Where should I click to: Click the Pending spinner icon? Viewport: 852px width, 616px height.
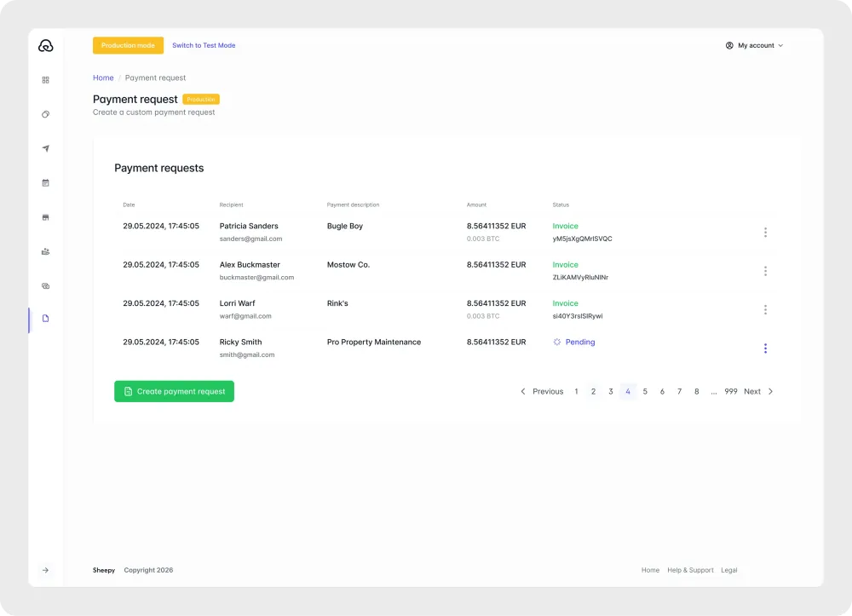[x=557, y=342]
